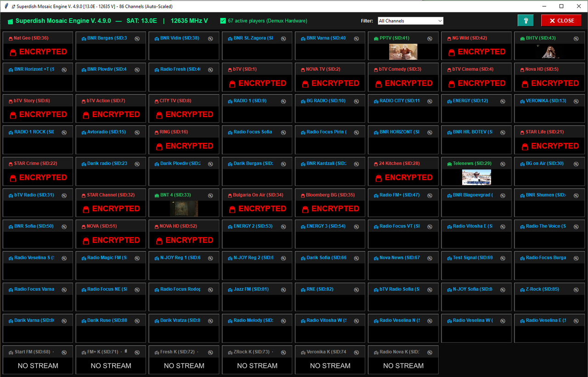Click the 12635 MHz V frequency text

pyautogui.click(x=189, y=21)
